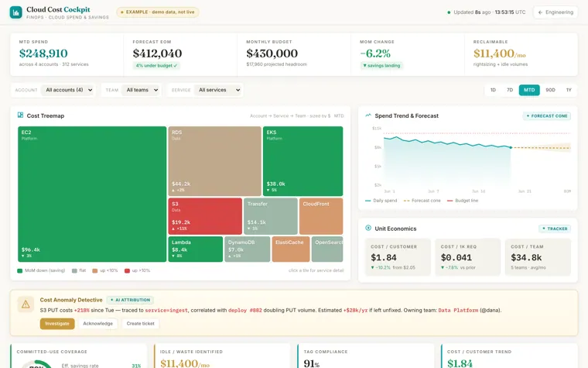Open the CloudFront treemap tile
The height and width of the screenshot is (368, 588).
click(321, 216)
